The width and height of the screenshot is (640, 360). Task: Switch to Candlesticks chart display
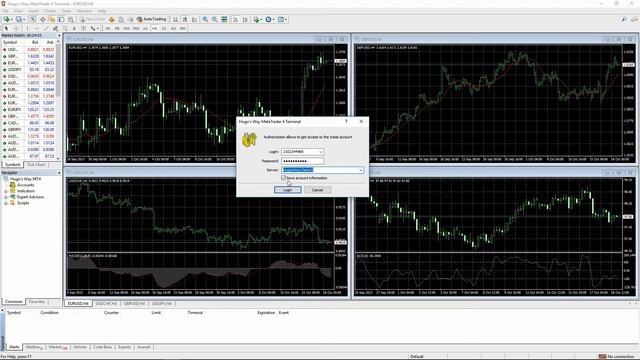coord(185,19)
